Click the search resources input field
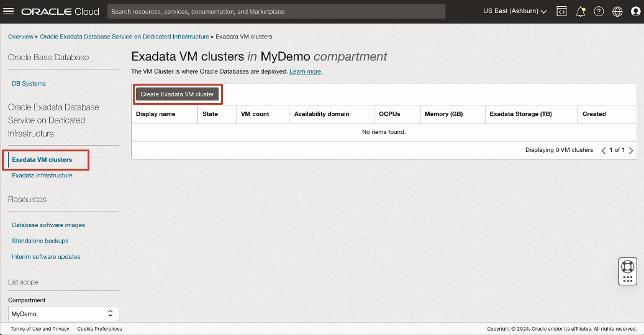This screenshot has height=335, width=644. (276, 12)
